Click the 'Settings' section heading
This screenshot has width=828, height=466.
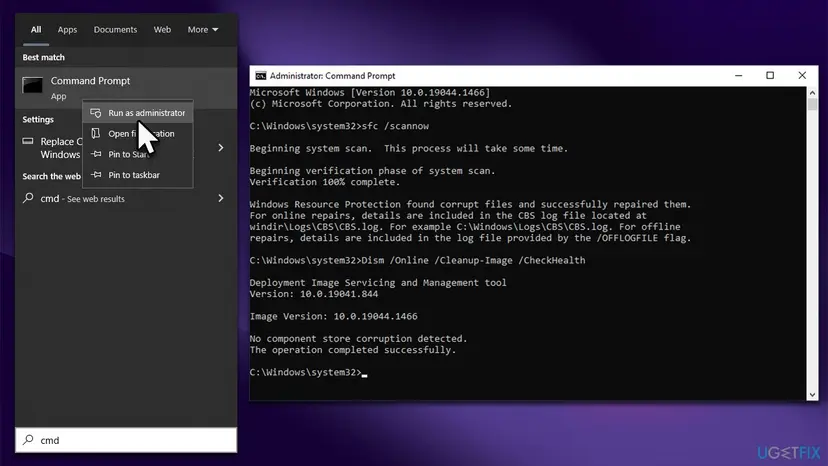click(38, 119)
